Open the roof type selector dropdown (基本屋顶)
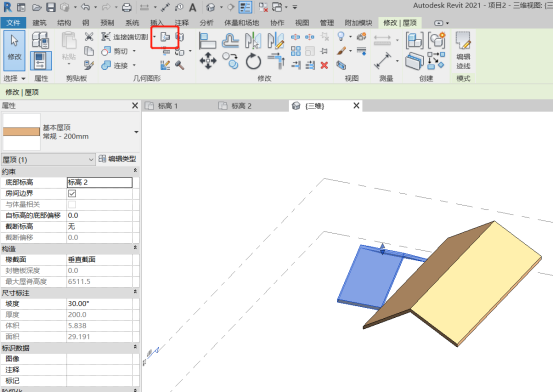This screenshot has height=392, width=553. tap(136, 132)
